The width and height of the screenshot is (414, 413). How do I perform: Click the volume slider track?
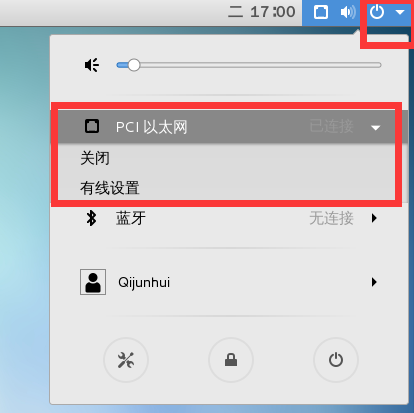pyautogui.click(x=249, y=65)
